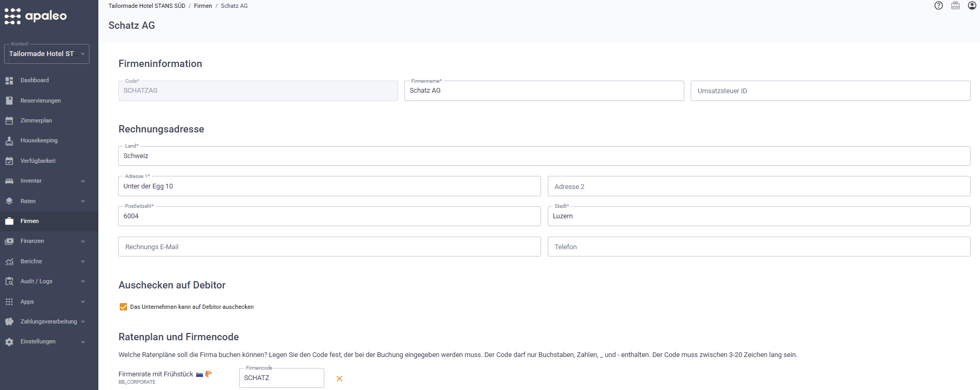Click the Postleitzahl field

pos(330,216)
